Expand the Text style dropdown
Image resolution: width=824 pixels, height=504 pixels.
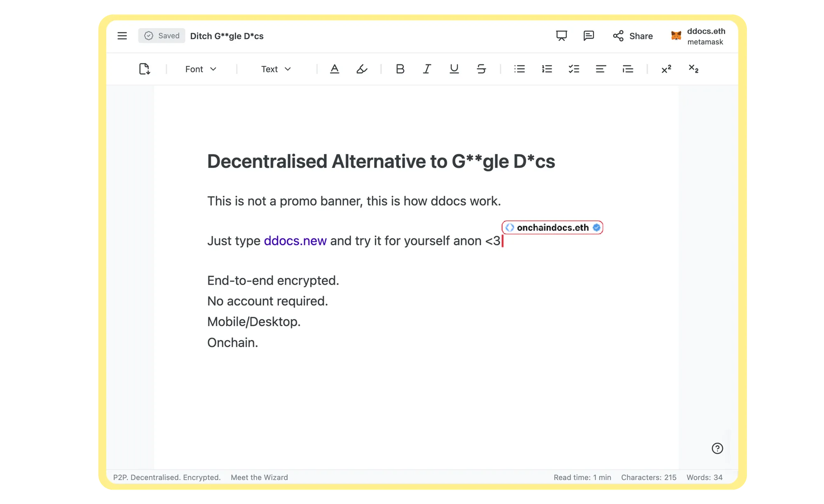(275, 69)
